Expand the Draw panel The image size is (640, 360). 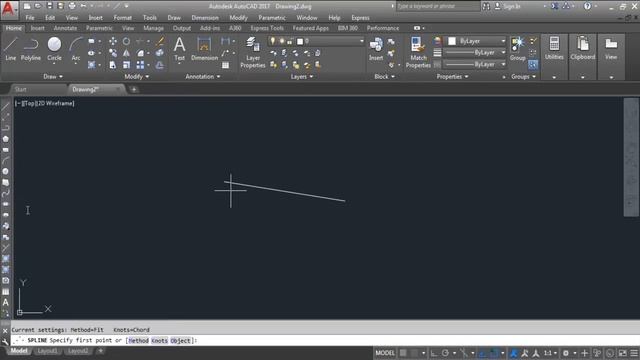point(53,76)
